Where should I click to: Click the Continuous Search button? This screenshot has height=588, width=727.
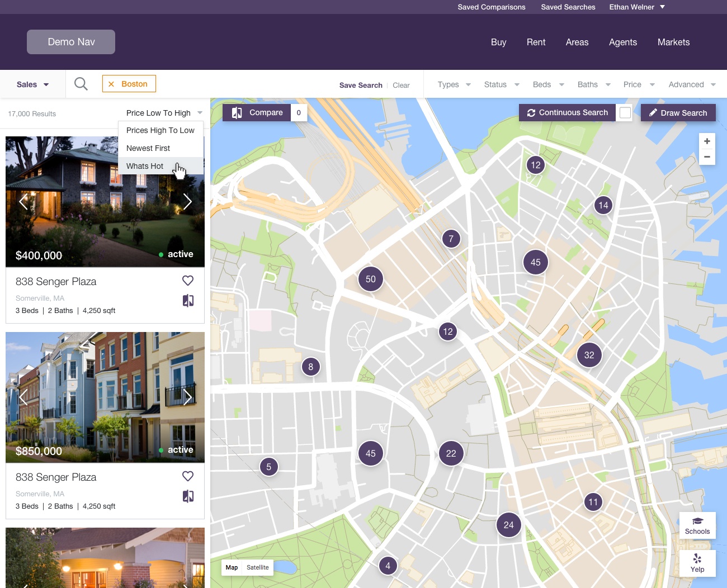click(568, 112)
